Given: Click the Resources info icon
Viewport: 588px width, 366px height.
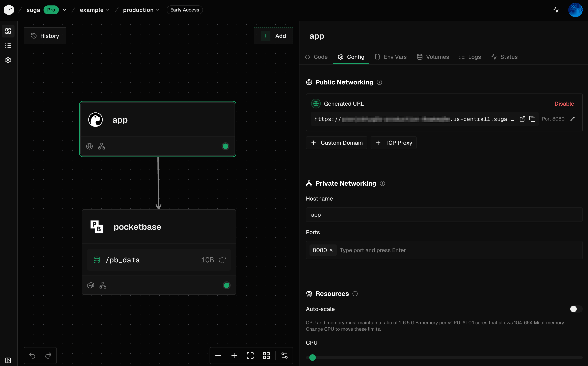Looking at the screenshot, I should [x=355, y=294].
